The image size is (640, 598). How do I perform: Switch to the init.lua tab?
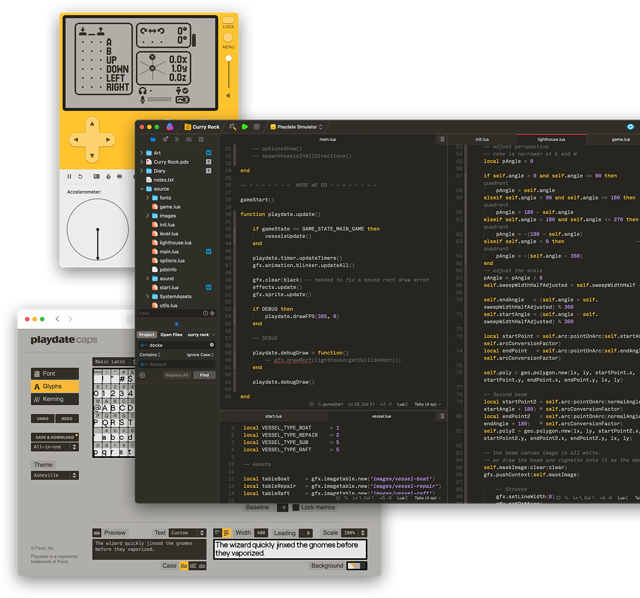[x=482, y=139]
